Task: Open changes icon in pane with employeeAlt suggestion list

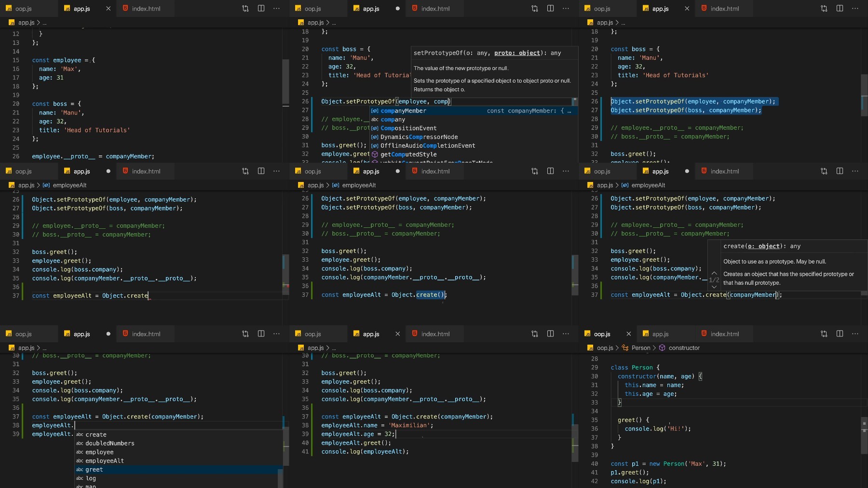Action: [245, 334]
